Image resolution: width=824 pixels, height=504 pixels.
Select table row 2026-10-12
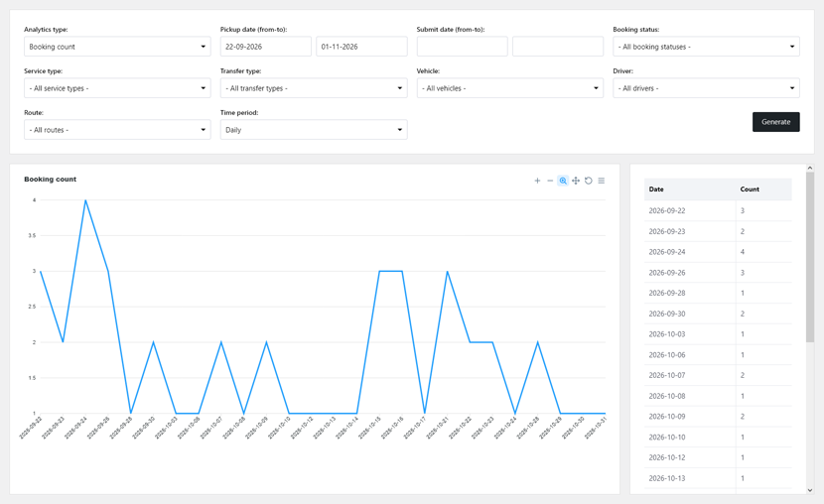[718, 457]
